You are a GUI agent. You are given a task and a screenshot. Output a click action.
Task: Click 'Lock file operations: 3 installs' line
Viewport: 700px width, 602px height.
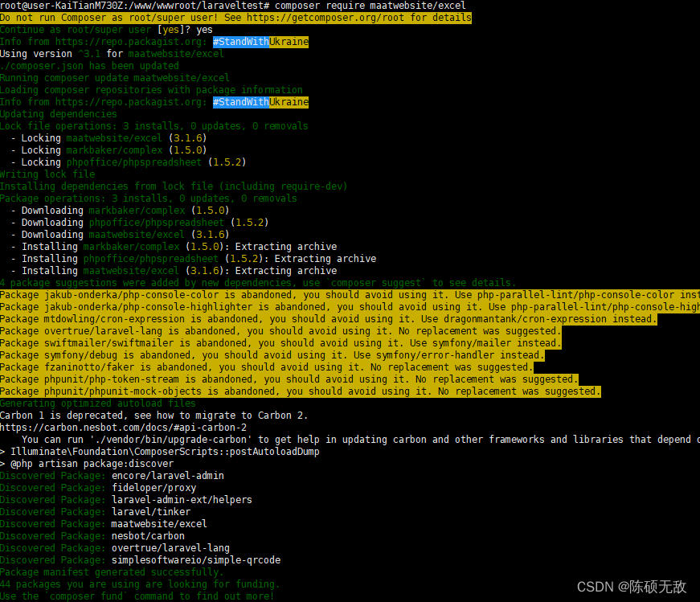(154, 126)
